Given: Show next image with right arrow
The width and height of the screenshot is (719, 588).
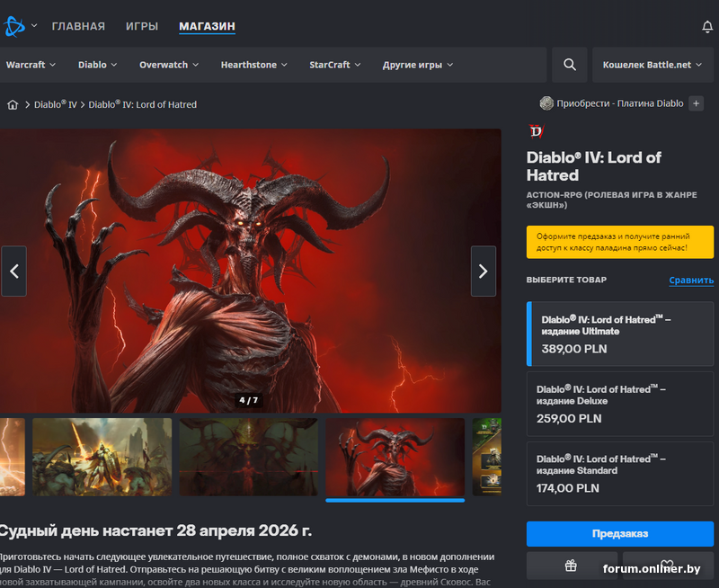Looking at the screenshot, I should pyautogui.click(x=484, y=271).
